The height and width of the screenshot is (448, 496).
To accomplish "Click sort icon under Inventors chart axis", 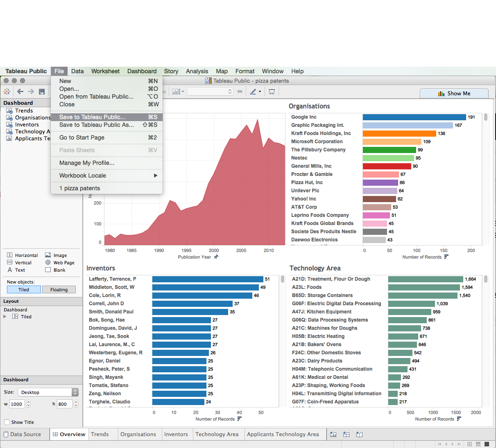I will (x=239, y=419).
